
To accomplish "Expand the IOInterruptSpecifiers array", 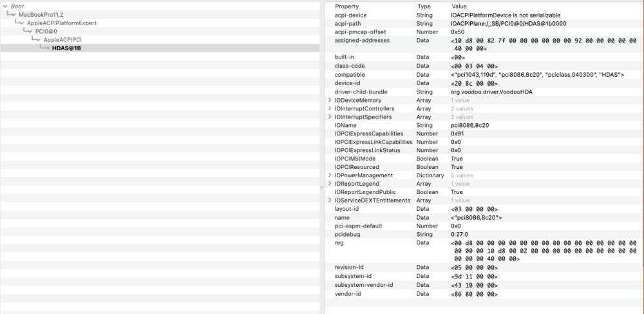I will [329, 117].
